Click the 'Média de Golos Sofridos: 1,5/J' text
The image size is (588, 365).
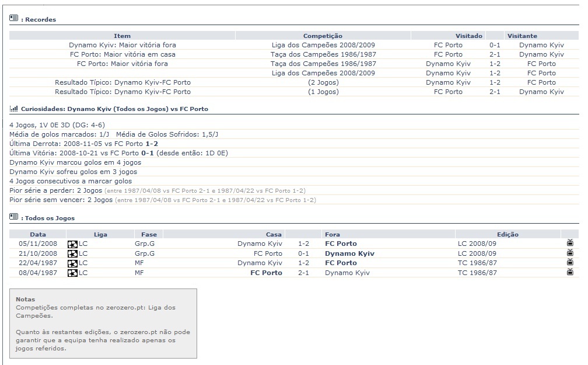click(167, 134)
